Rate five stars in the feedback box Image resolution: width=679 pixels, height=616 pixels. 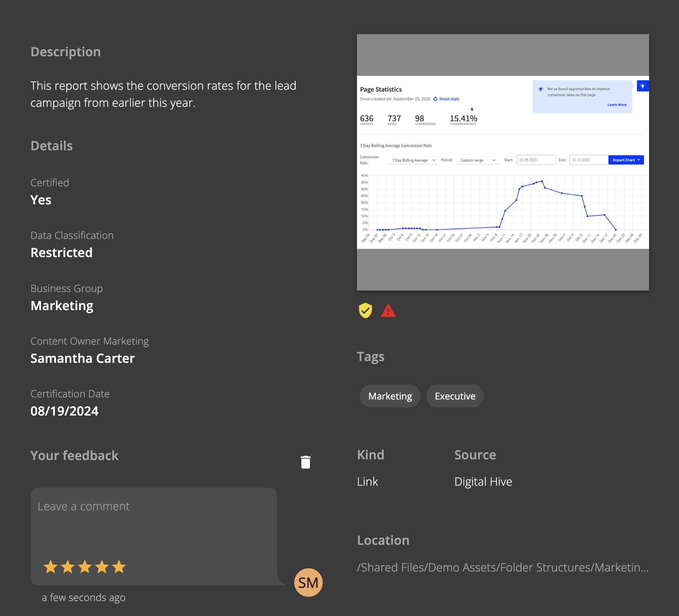(119, 567)
